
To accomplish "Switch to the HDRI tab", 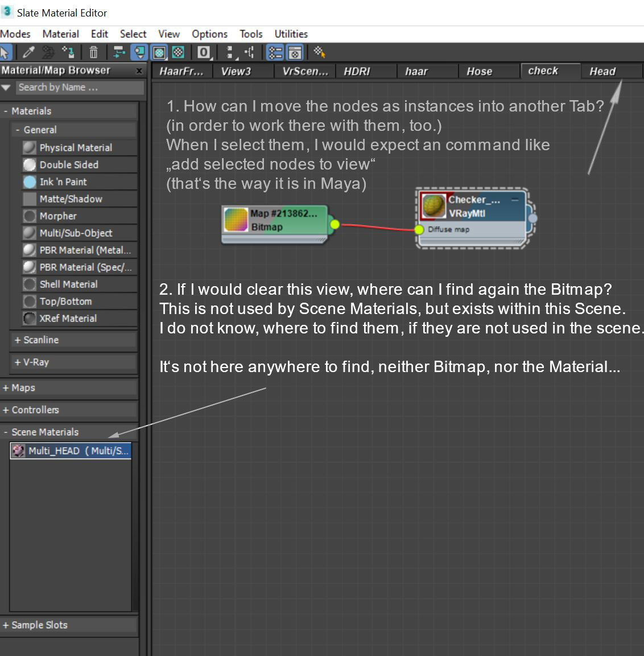I will coord(366,71).
